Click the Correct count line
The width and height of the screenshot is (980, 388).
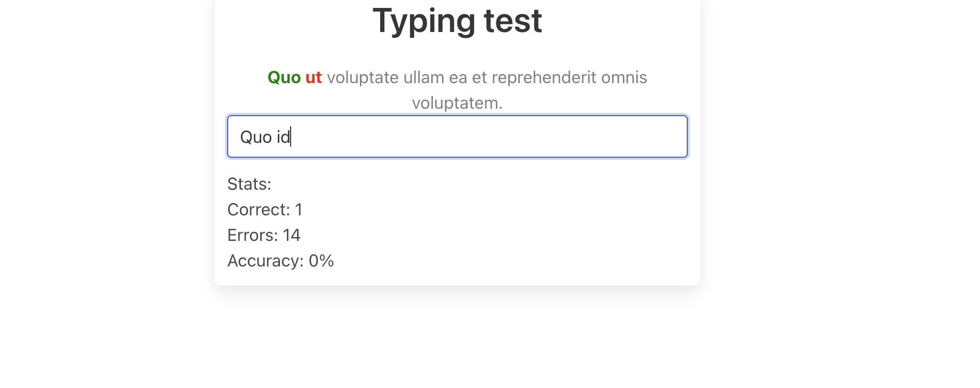tap(265, 209)
